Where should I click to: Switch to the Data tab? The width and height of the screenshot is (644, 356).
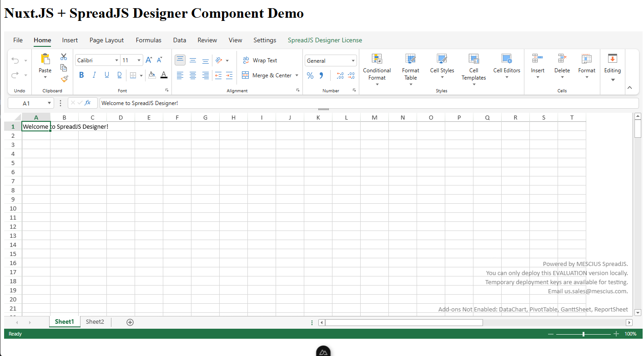pyautogui.click(x=180, y=40)
